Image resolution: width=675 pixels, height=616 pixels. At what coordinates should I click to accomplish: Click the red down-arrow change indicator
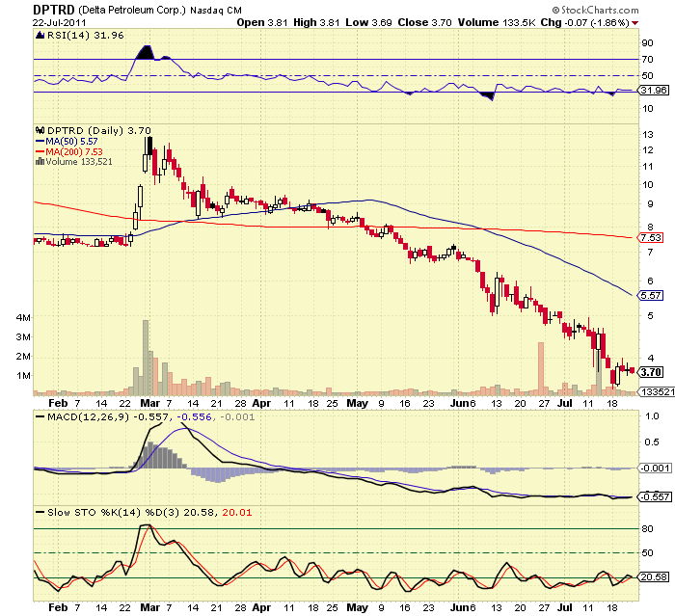(x=634, y=23)
